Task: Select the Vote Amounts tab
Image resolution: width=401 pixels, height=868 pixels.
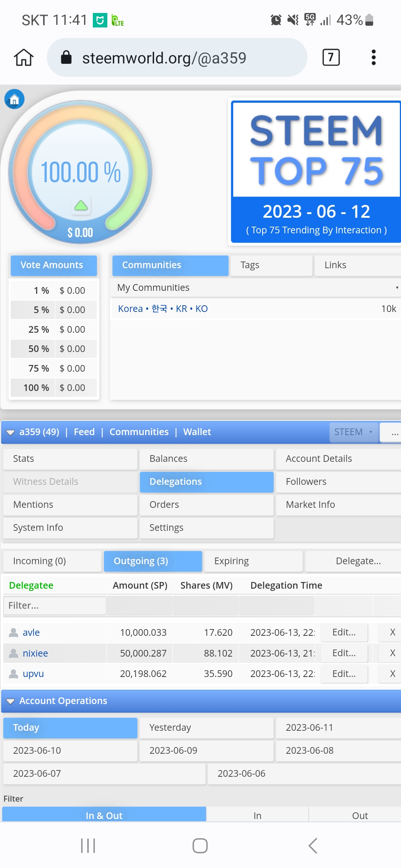Action: click(x=54, y=265)
